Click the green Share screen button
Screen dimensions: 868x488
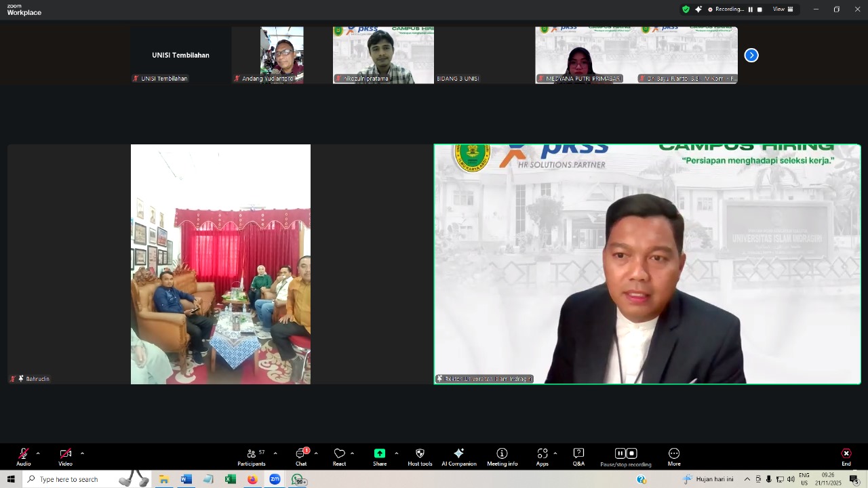pyautogui.click(x=380, y=457)
